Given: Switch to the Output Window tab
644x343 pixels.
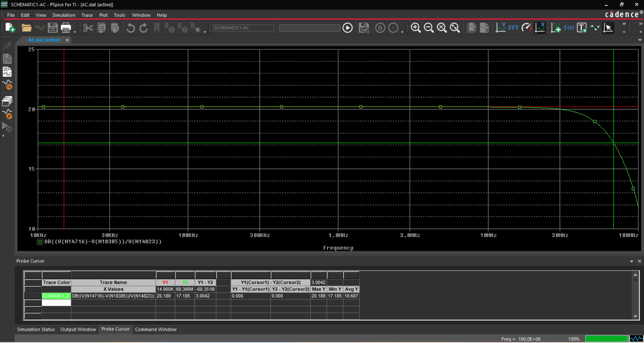Looking at the screenshot, I should click(x=78, y=329).
